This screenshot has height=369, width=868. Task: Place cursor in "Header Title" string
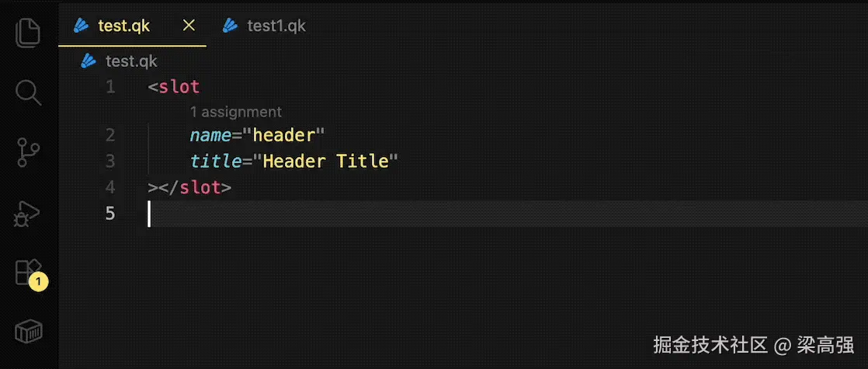325,162
